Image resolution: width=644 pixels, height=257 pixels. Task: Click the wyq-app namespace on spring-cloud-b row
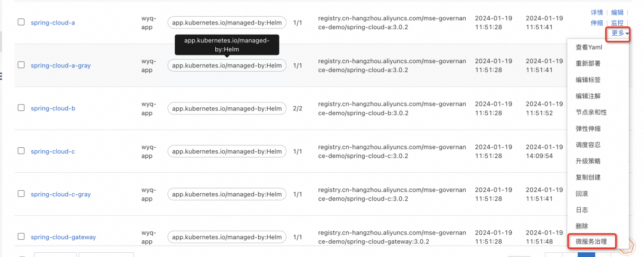tap(148, 109)
